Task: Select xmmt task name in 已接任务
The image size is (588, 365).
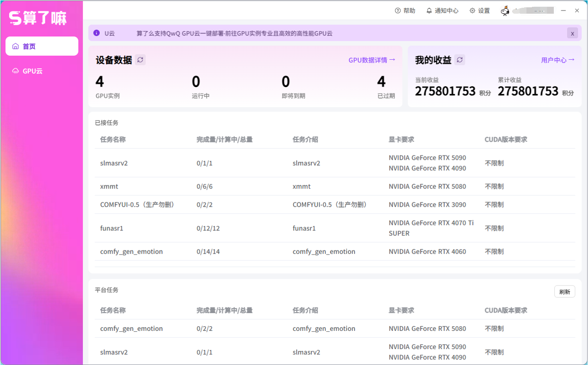Action: point(109,186)
